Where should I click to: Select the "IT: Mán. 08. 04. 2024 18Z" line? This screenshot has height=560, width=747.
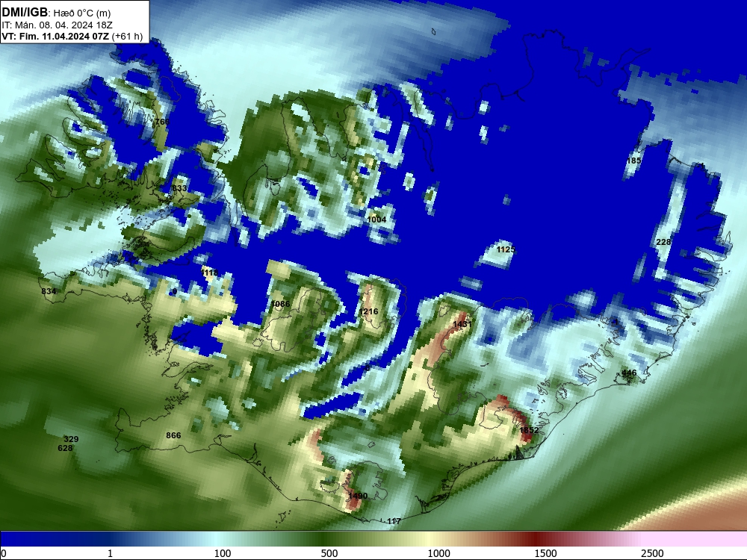click(58, 25)
